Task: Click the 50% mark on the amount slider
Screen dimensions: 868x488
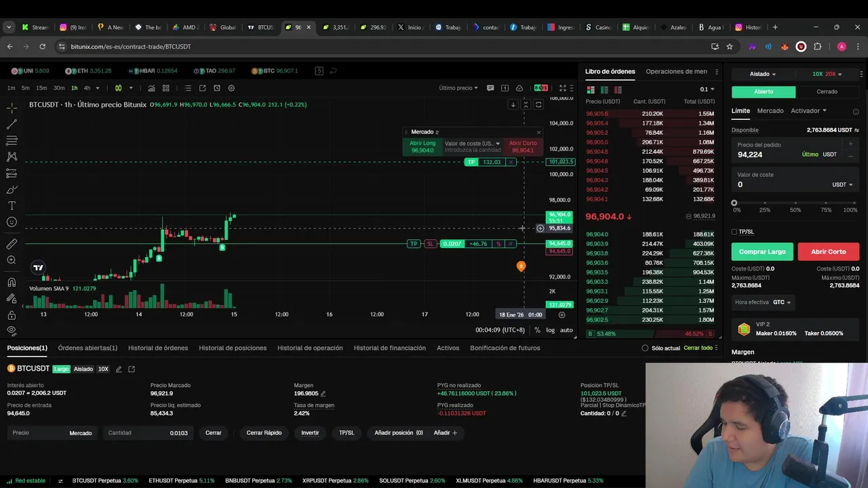Action: [795, 203]
